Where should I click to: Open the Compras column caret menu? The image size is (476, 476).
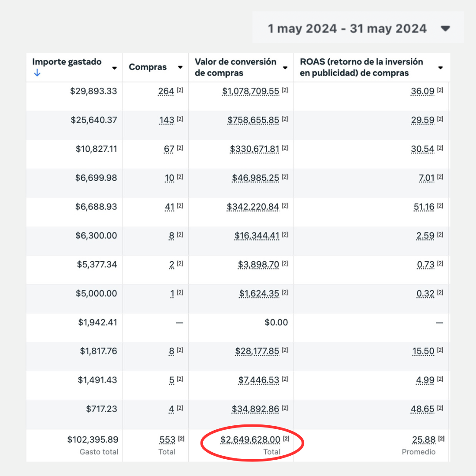[x=180, y=67]
